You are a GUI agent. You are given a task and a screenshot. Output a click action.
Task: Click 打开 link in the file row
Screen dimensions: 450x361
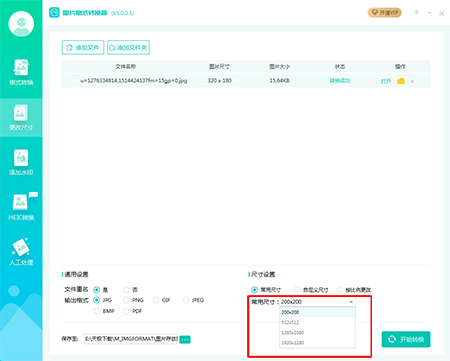point(386,81)
